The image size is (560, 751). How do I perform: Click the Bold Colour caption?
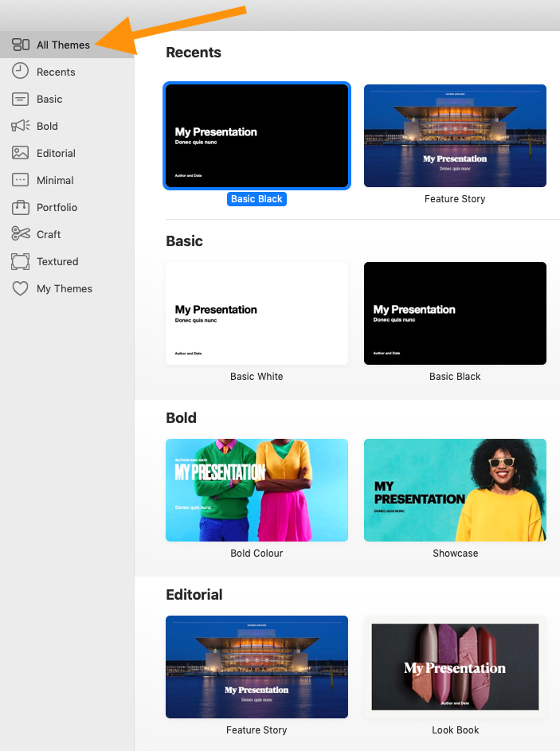pos(257,553)
